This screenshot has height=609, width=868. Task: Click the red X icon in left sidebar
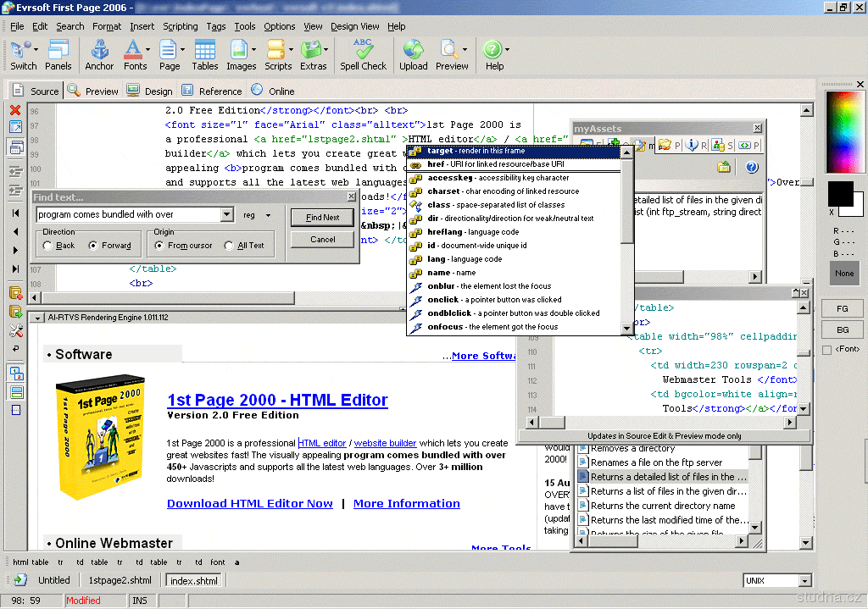(15, 110)
